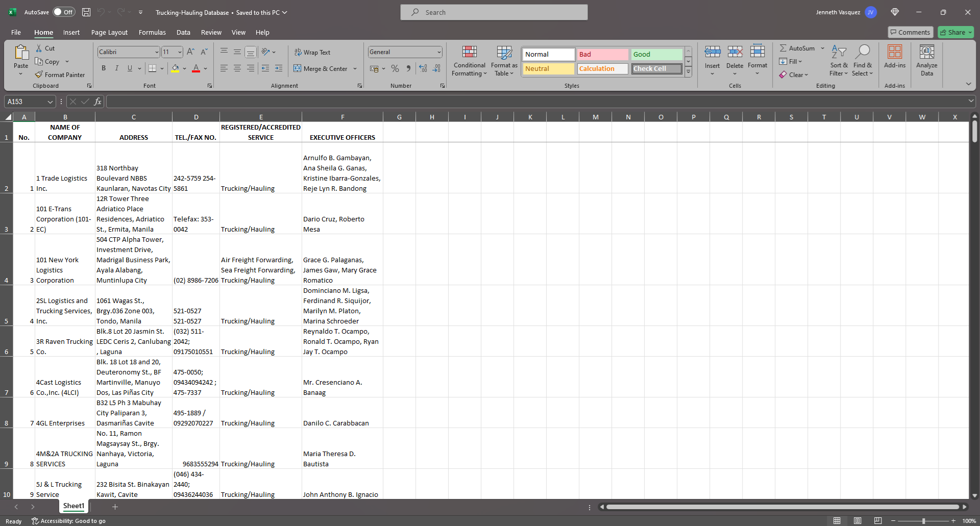Apply the red font color swatch
The image size is (980, 526).
tap(196, 68)
